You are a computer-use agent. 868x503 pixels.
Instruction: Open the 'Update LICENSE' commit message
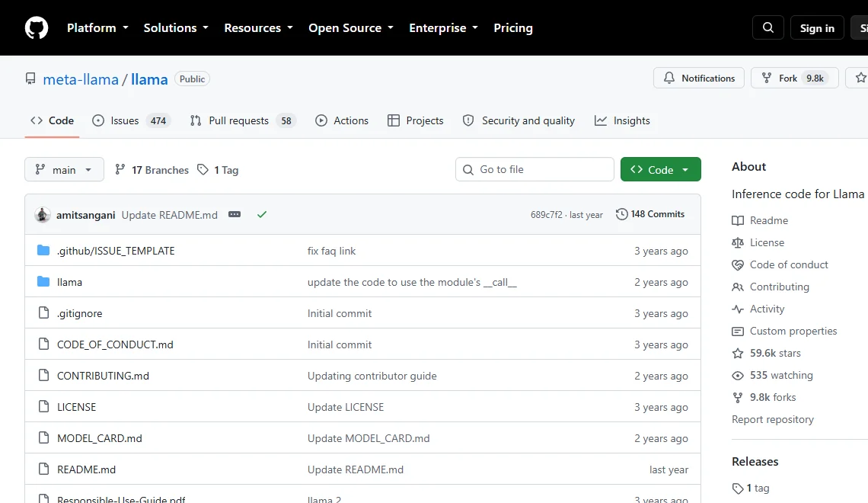pos(346,407)
